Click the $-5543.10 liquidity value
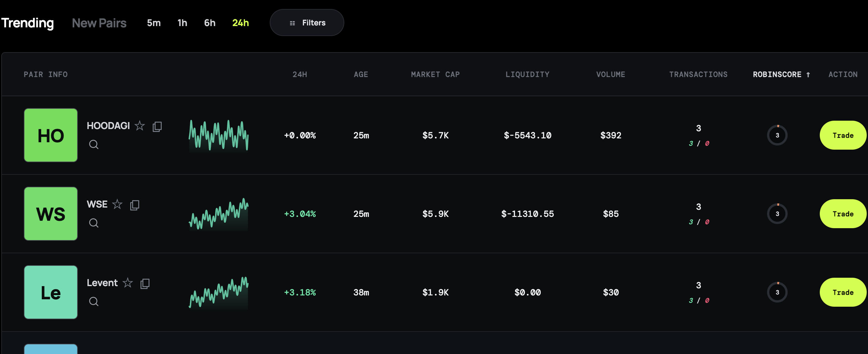868x354 pixels. point(527,135)
